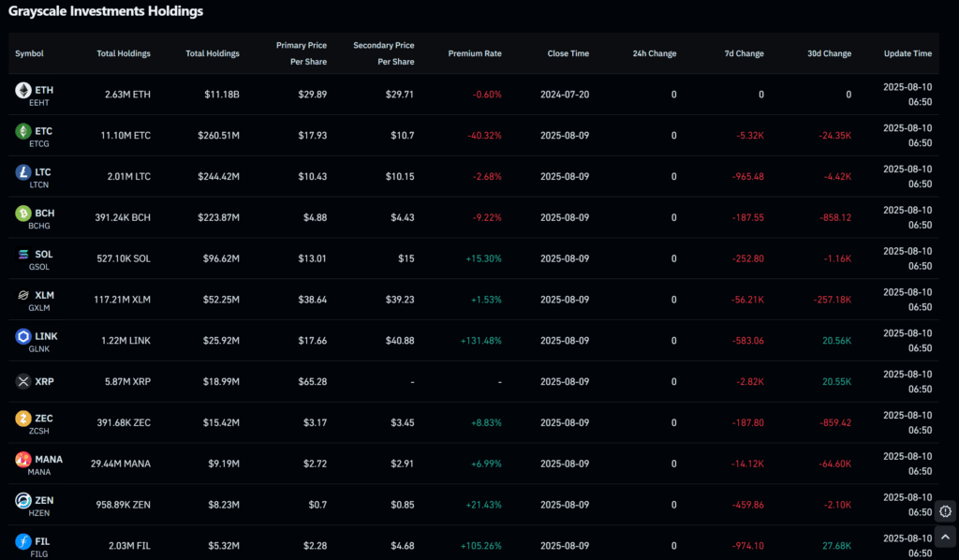Viewport: 959px width, 560px height.
Task: Open the ZEC symbol link
Action: point(43,419)
